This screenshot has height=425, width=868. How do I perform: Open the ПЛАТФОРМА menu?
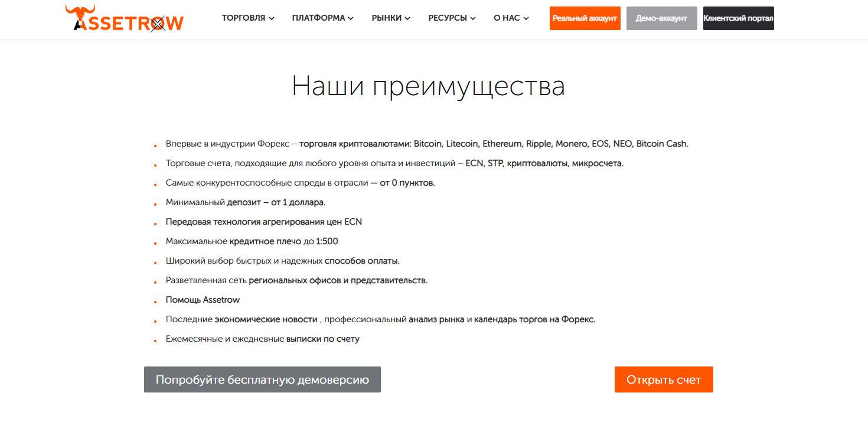coord(323,18)
